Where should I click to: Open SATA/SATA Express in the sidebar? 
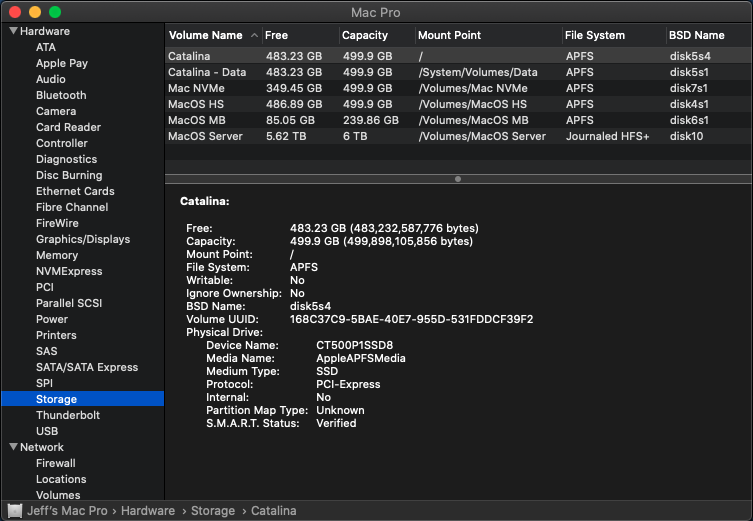[87, 367]
